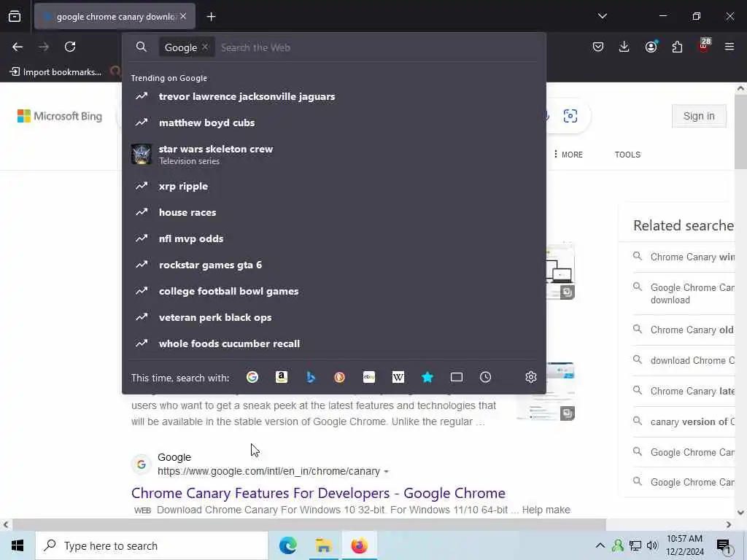Open the Firefox account icon
Viewport: 747px width, 560px height.
(x=651, y=47)
